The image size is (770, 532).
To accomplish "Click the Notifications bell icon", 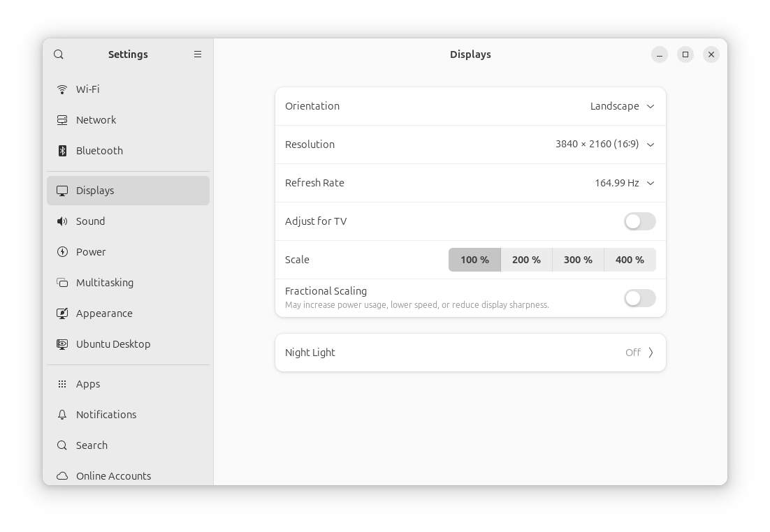I will [x=62, y=415].
